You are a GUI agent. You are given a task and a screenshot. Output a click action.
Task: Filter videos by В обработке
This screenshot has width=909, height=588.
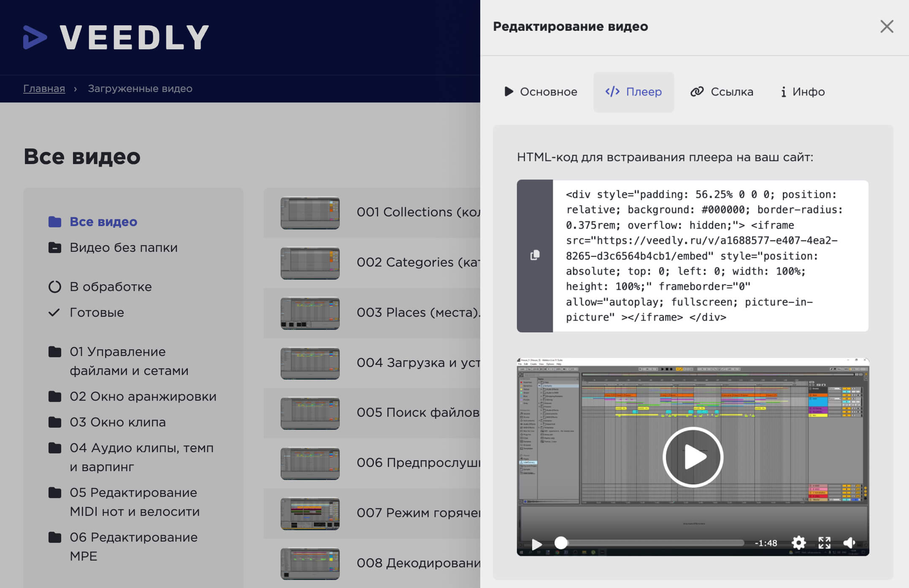tap(111, 287)
